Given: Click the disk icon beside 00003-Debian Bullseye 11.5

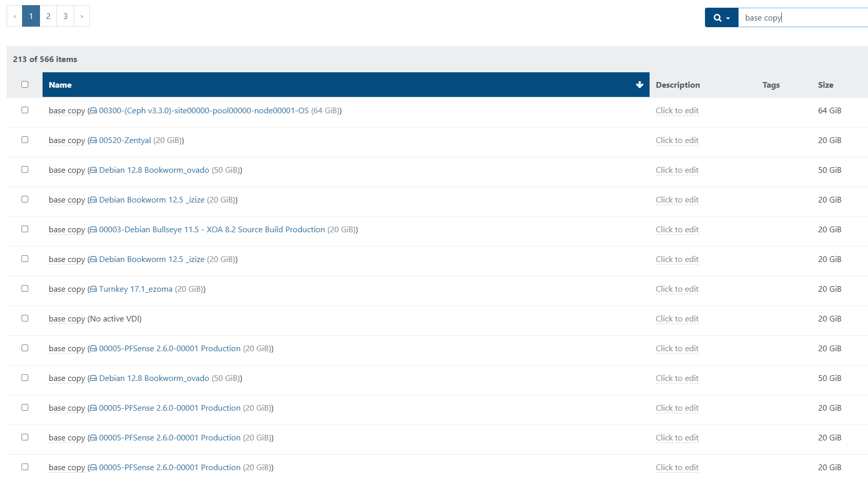Looking at the screenshot, I should click(93, 230).
